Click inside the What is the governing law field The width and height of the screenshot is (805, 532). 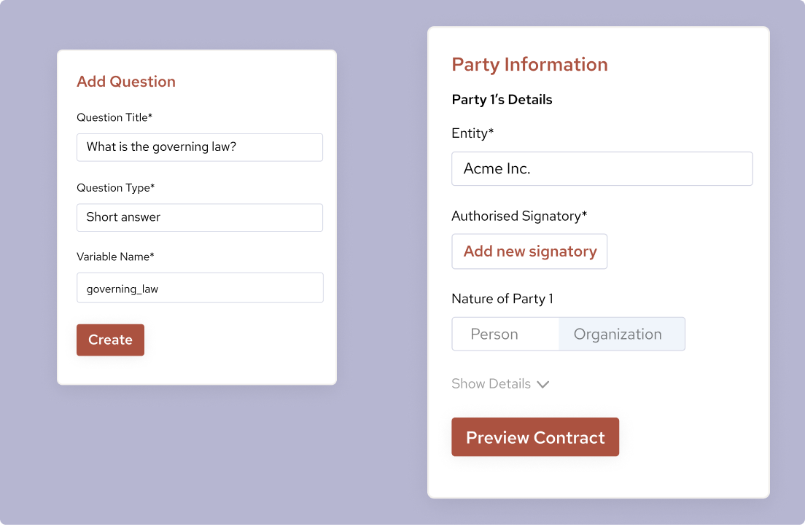pos(200,147)
